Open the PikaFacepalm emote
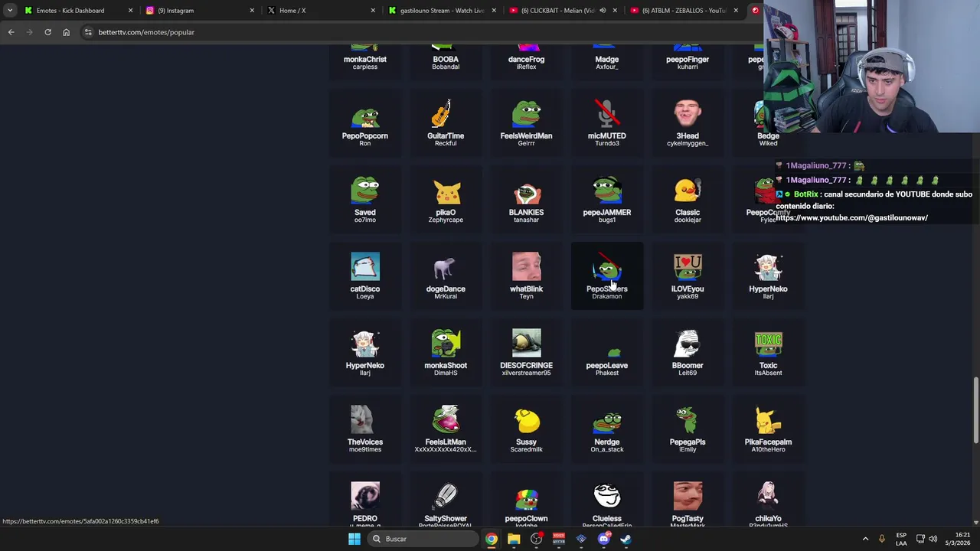980x551 pixels. pos(768,429)
